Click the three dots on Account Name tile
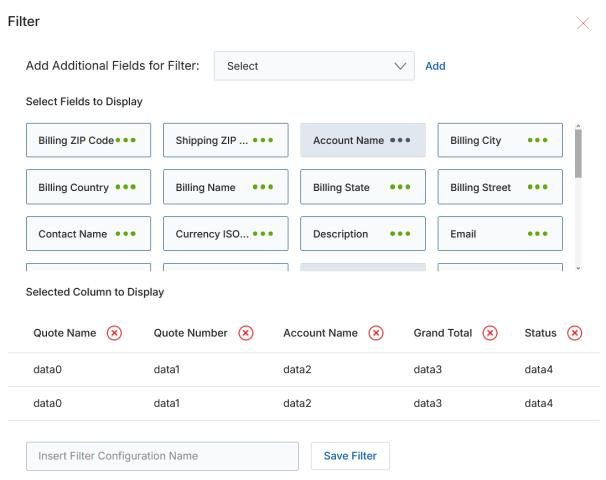Viewport: 606px width, 480px height. tap(400, 140)
